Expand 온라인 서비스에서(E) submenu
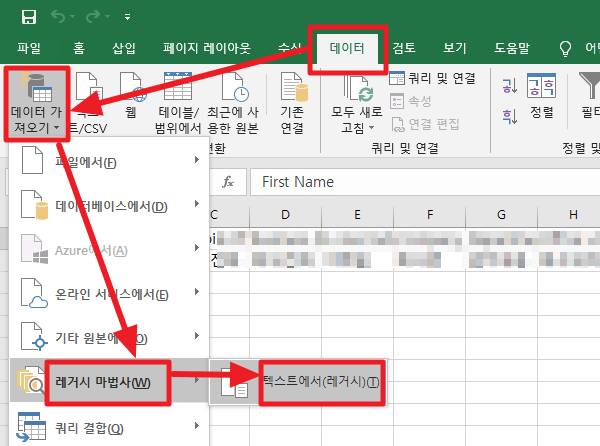Screen dimensions: 600x446 (109, 293)
